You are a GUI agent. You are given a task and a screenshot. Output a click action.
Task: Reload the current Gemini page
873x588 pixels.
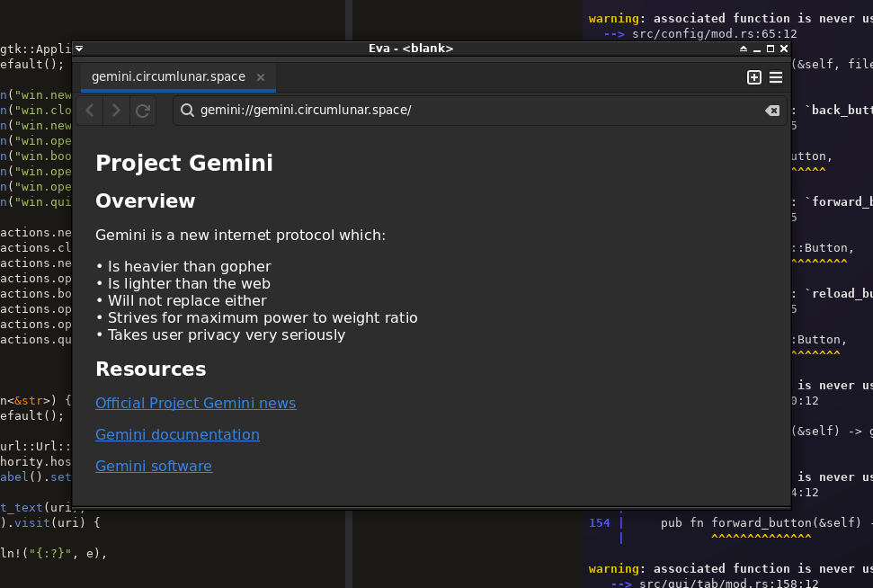pyautogui.click(x=143, y=111)
